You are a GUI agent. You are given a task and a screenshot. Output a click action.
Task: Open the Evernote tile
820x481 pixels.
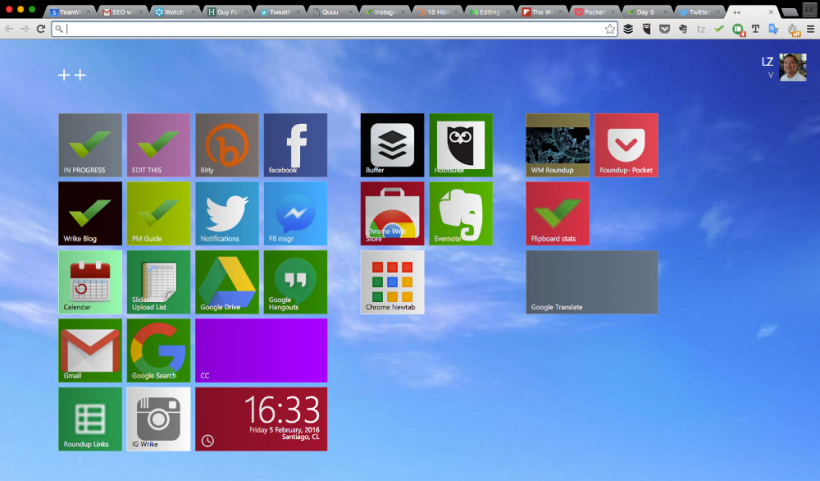point(461,213)
